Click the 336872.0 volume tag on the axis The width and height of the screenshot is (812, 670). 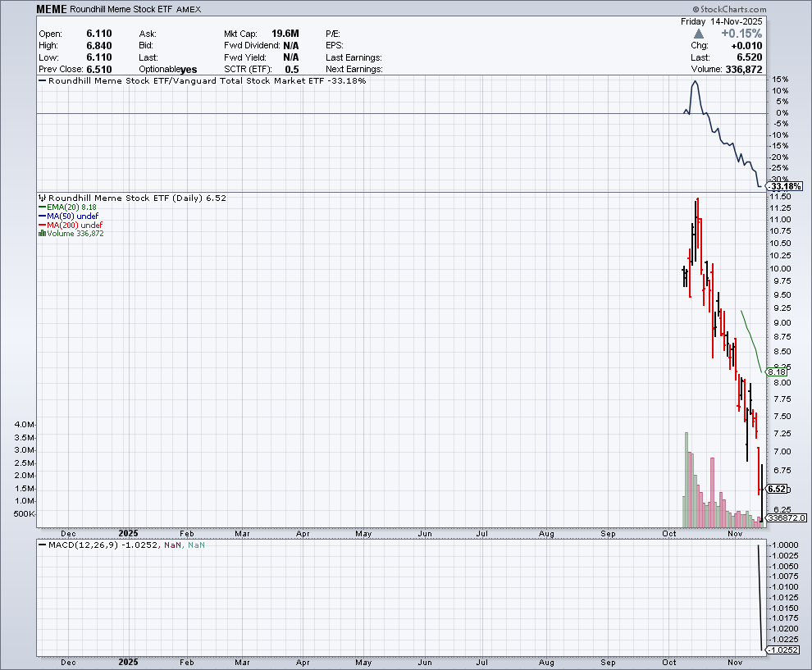pos(786,518)
